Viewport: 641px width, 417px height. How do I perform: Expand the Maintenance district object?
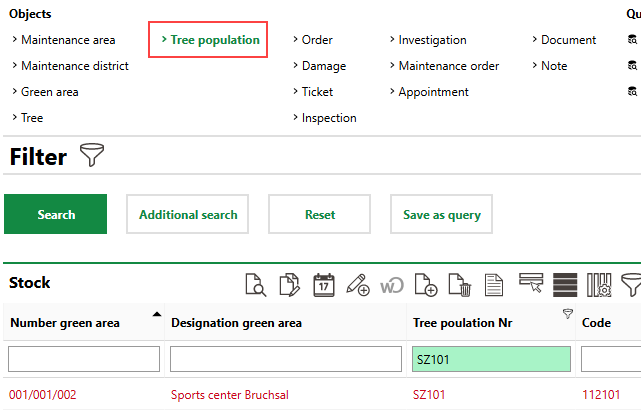(74, 66)
